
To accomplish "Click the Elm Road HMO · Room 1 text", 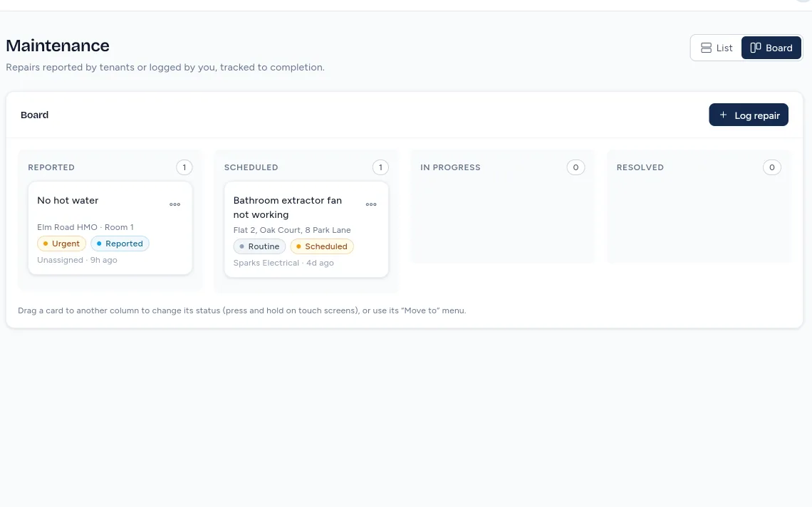I will [x=85, y=227].
